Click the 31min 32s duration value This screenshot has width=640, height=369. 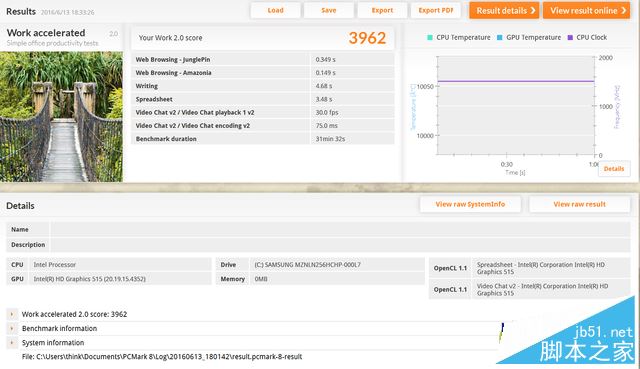tap(330, 139)
